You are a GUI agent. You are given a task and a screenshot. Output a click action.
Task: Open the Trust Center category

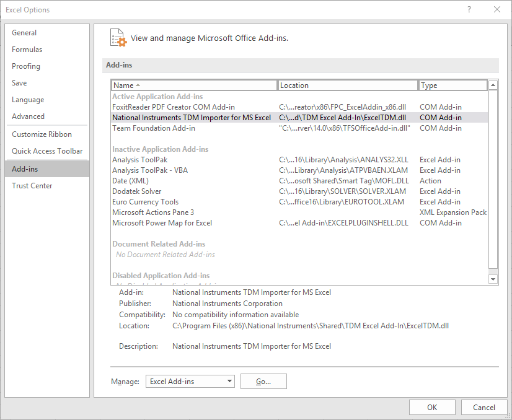point(32,186)
